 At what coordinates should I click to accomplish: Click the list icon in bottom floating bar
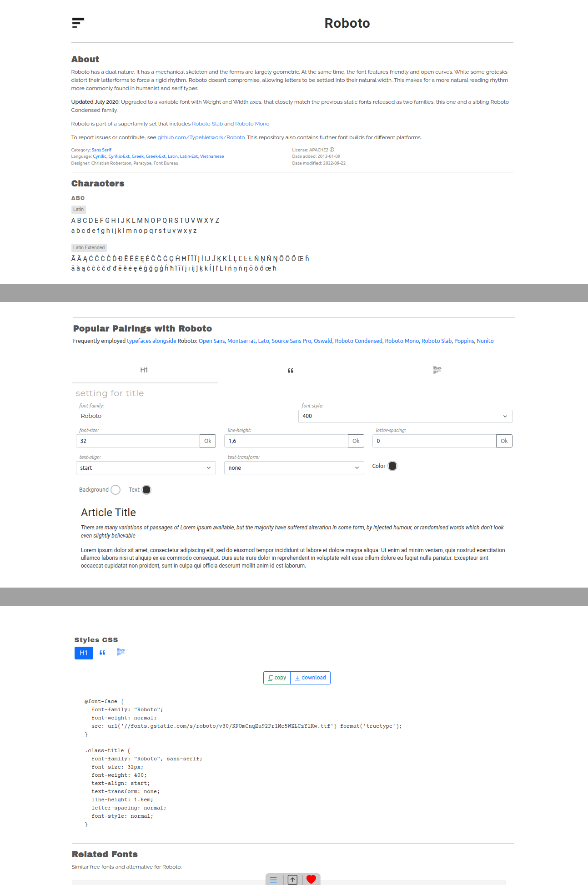273,880
